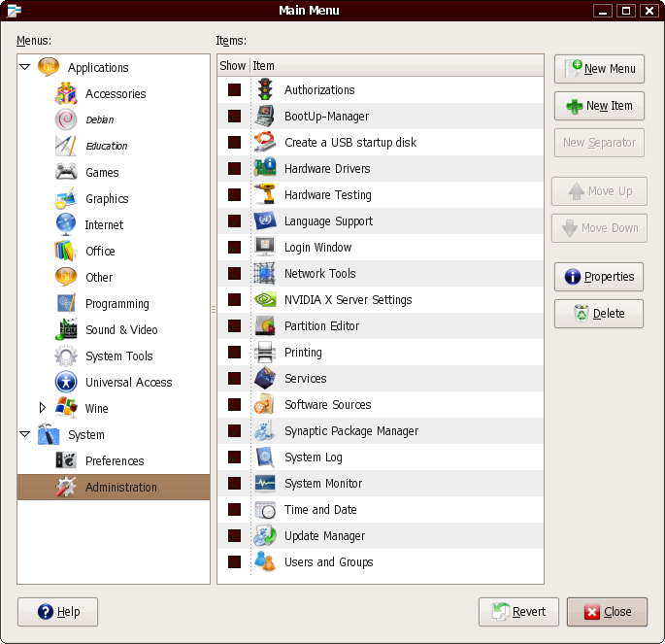Click the Synaptic Package Manager icon
The image size is (665, 644).
click(265, 430)
